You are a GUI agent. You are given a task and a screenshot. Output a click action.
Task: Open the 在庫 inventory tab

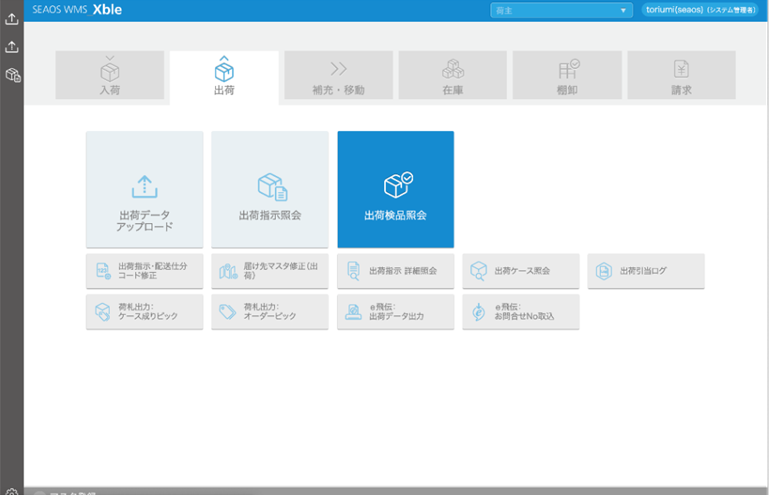452,76
